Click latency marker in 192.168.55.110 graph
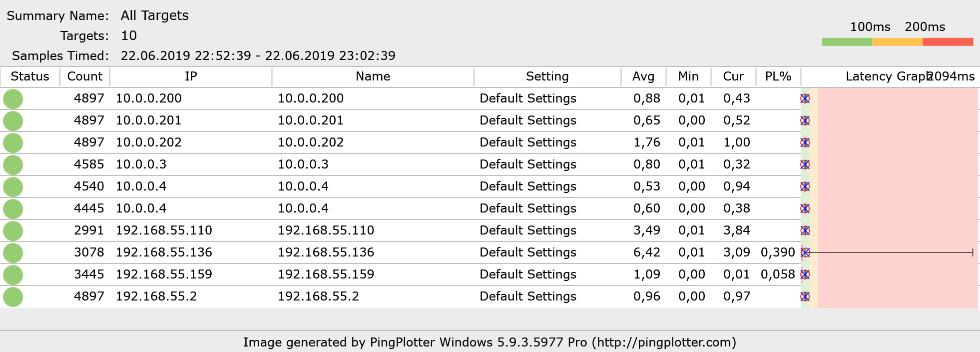The width and height of the screenshot is (980, 352). tap(805, 230)
